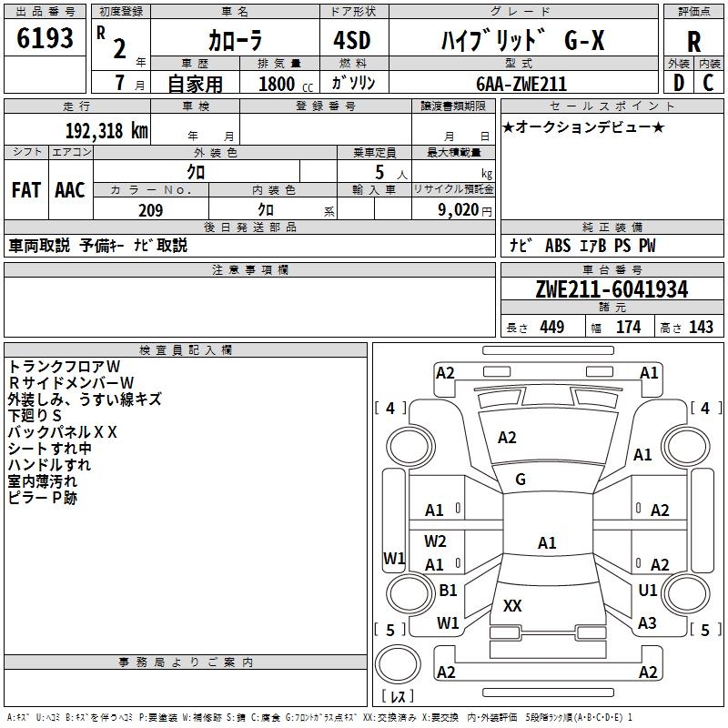Select mileage 192,318 km

pos(106,131)
